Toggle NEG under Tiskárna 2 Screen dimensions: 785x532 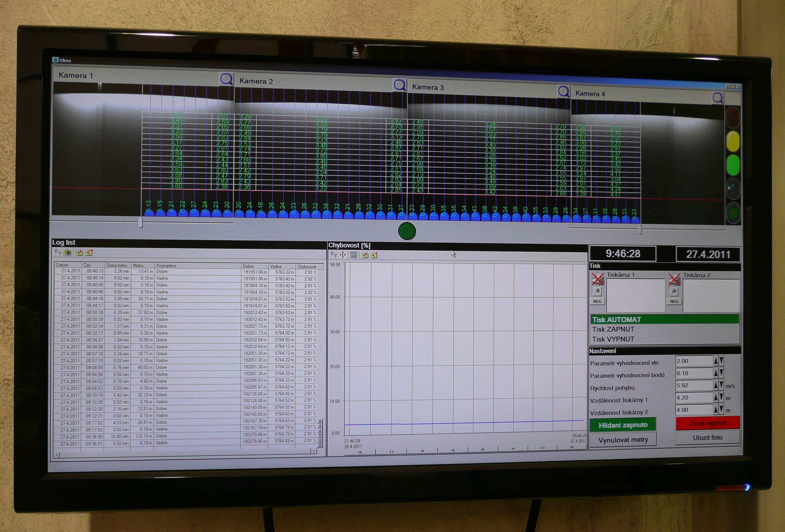point(674,301)
